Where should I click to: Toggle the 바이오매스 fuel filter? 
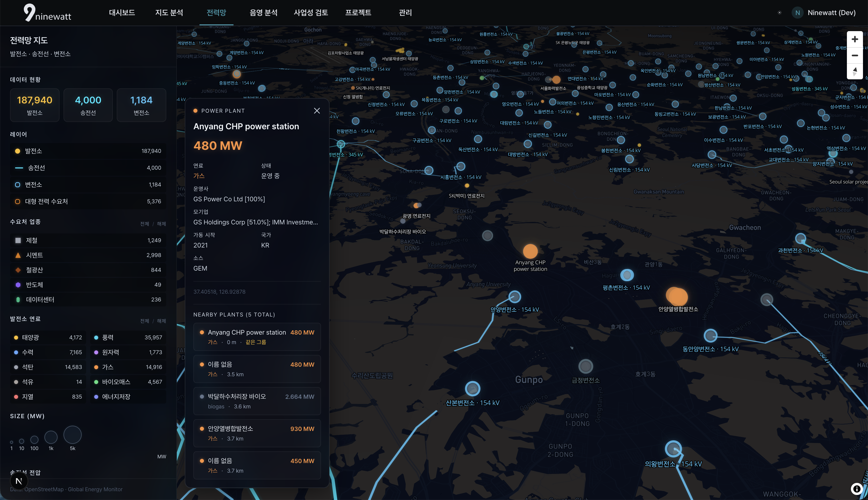128,382
